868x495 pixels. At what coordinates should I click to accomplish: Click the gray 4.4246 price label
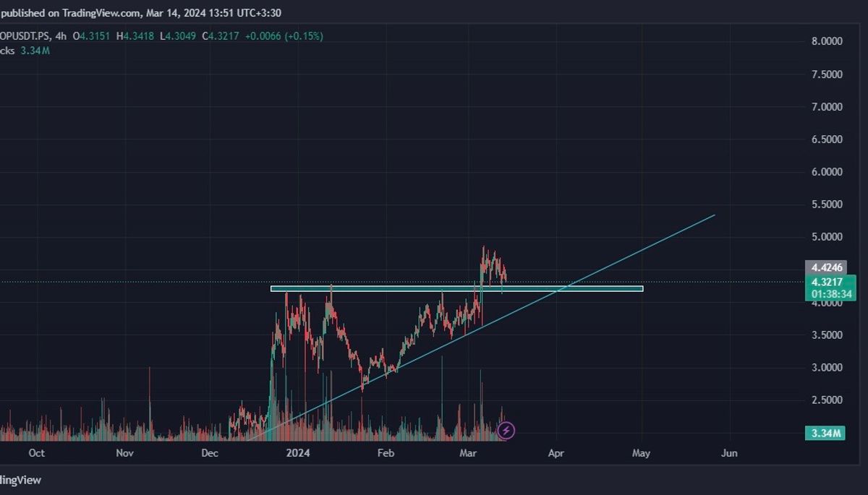pyautogui.click(x=829, y=268)
